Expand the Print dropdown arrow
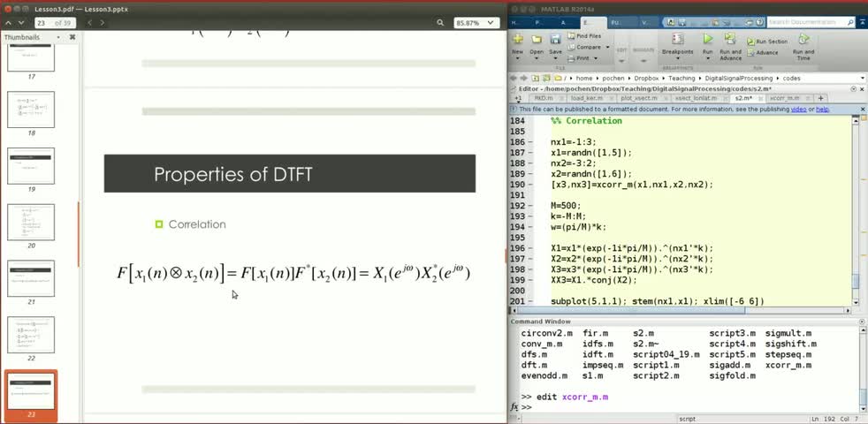 [594, 57]
